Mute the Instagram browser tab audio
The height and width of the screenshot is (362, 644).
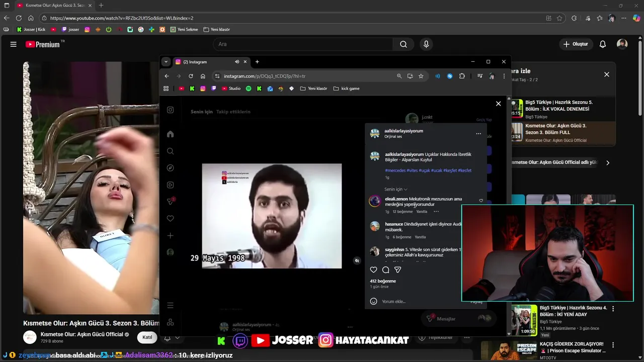237,62
